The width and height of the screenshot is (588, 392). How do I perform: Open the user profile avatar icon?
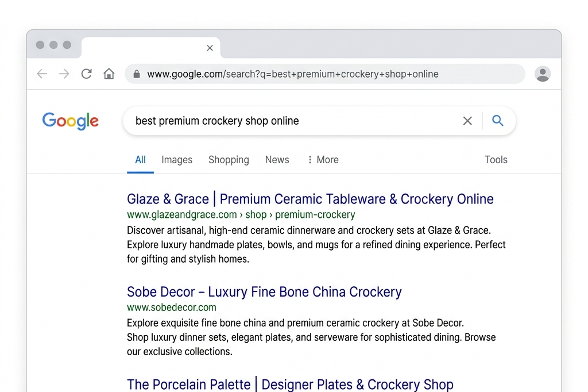[x=542, y=74]
